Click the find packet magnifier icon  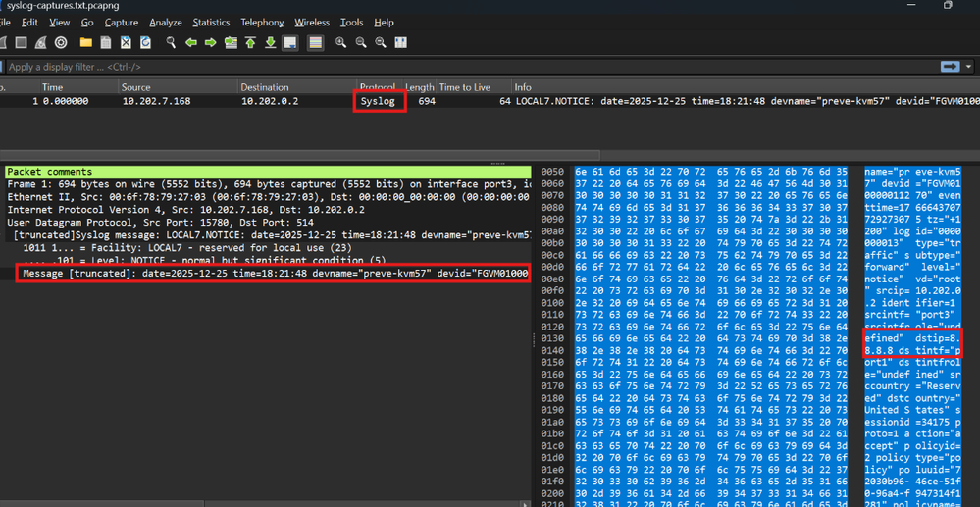[171, 42]
